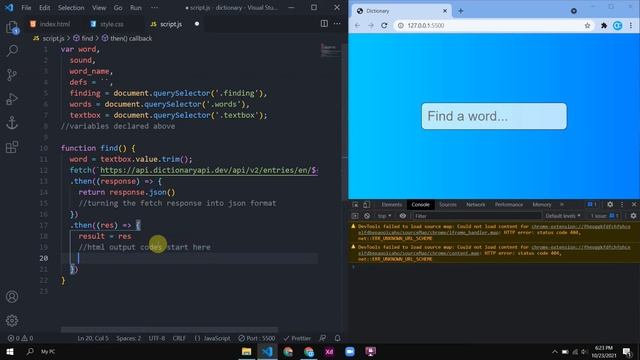
Task: Open the Search view in activity bar
Action: click(12, 51)
